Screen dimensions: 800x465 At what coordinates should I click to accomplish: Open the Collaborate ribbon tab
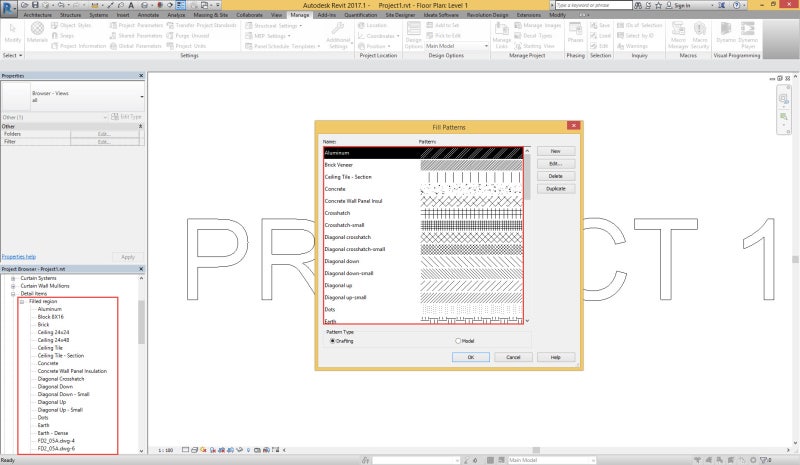[249, 15]
